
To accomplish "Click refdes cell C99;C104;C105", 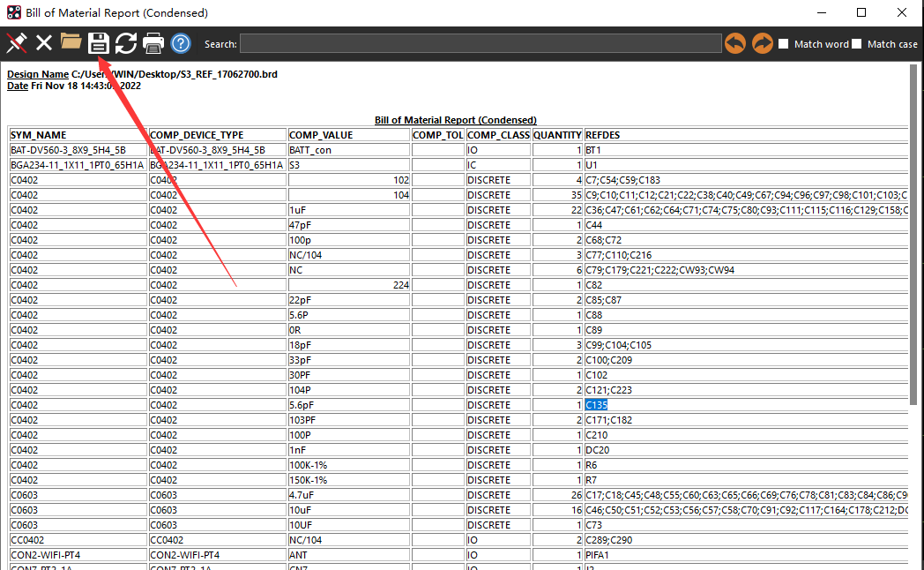I will coord(746,345).
